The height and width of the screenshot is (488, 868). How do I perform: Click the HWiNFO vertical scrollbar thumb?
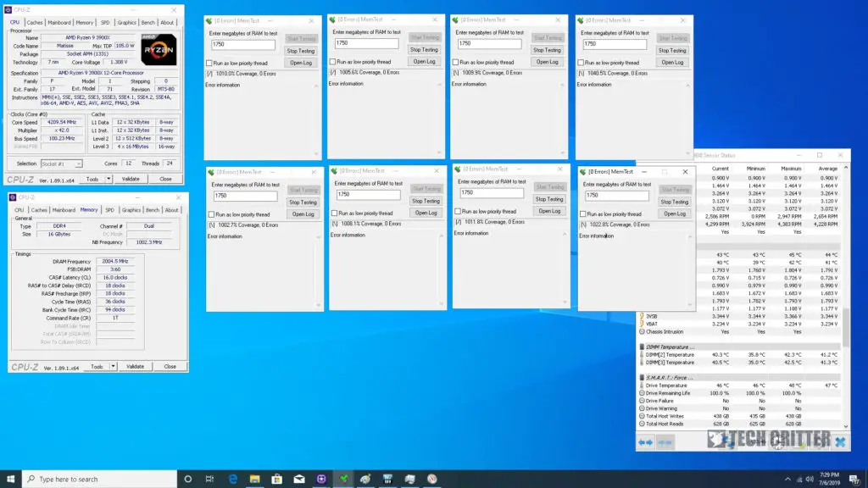846,326
